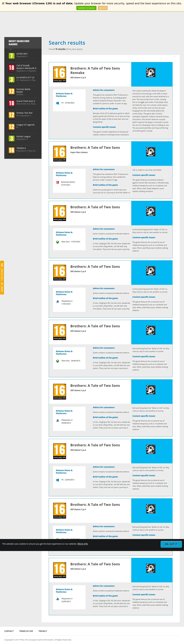Open the Brothers: A Tale of Two Sons Remake title

(95, 71)
